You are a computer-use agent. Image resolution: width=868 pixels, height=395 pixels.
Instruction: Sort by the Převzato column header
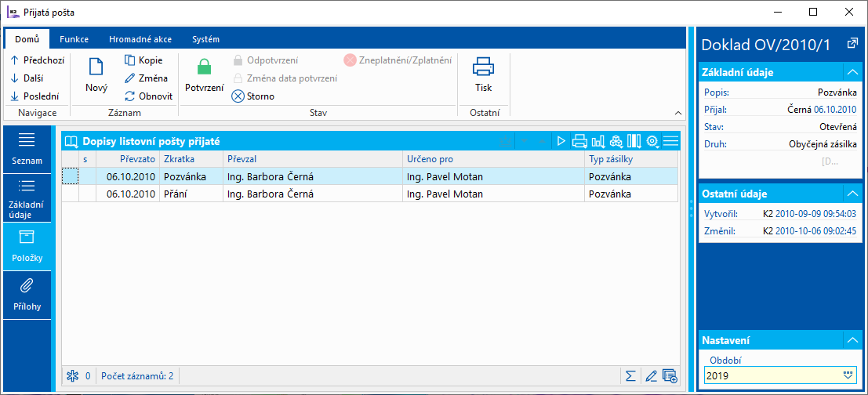click(128, 159)
